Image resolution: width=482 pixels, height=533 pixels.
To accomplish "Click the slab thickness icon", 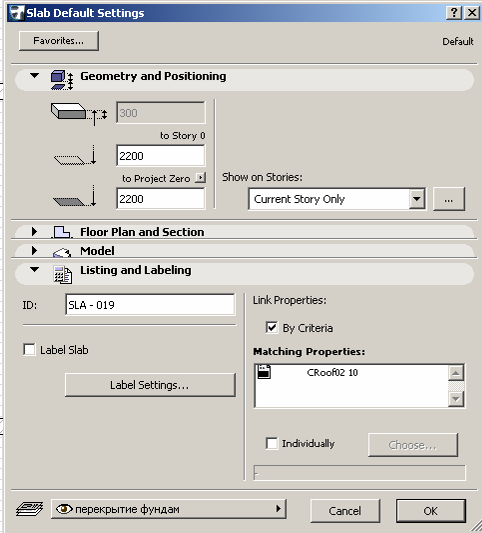I will 79,114.
